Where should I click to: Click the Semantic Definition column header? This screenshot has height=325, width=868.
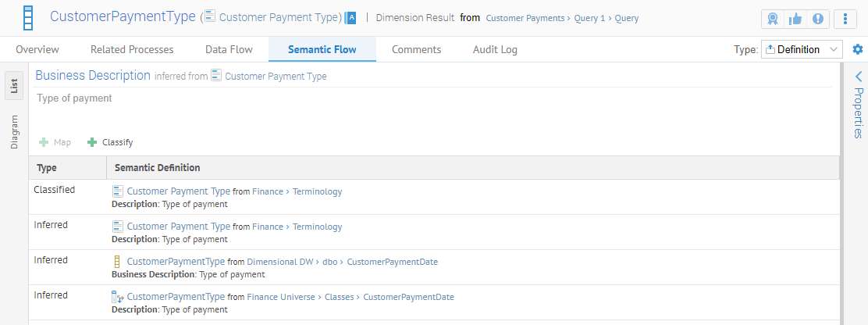157,167
